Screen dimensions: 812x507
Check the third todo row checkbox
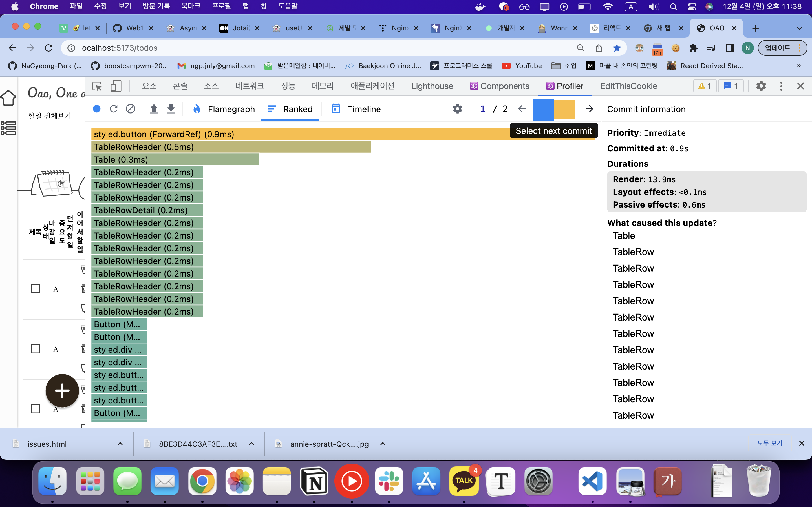coord(36,409)
